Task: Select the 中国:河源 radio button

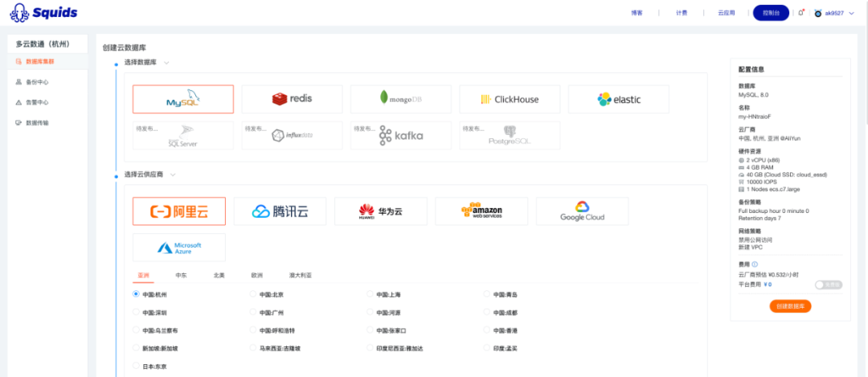Action: click(370, 312)
